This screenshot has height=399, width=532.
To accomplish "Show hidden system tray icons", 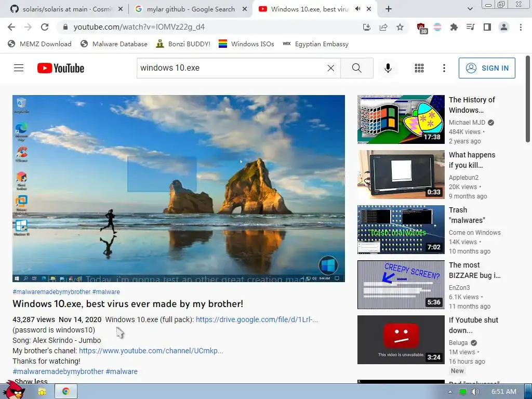I will (450, 392).
